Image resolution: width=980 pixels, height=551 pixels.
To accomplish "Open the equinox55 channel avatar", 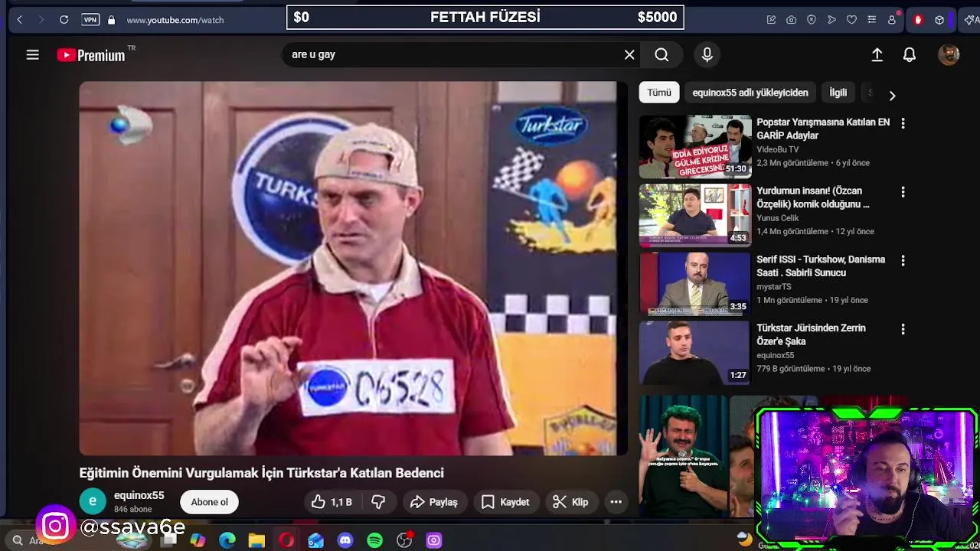I will point(93,501).
